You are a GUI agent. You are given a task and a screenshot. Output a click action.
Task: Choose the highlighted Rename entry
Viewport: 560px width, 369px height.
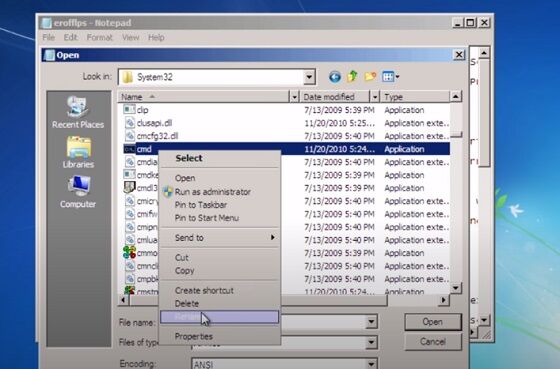click(x=219, y=317)
